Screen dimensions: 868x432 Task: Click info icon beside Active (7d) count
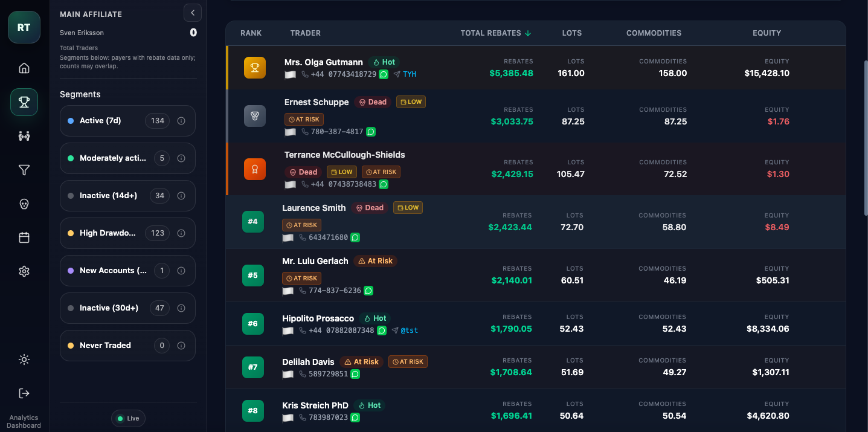point(181,121)
